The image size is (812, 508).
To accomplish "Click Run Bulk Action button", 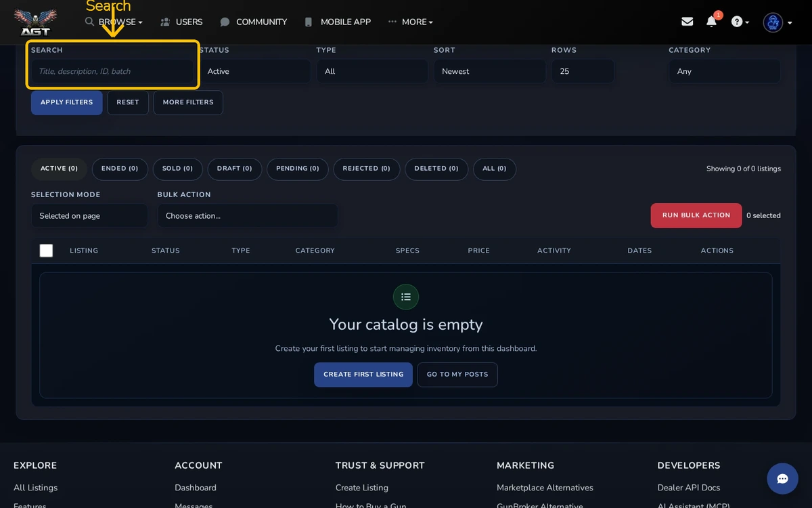I will tap(696, 215).
